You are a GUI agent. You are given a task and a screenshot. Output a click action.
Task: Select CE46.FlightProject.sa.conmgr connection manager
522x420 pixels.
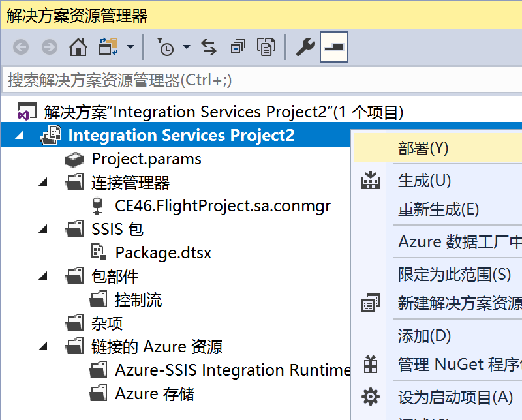point(223,206)
